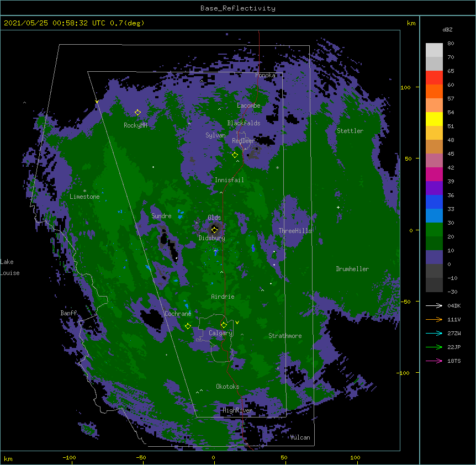Click the white plus marker south of Stettler
The height and width of the screenshot is (465, 476).
(338, 207)
